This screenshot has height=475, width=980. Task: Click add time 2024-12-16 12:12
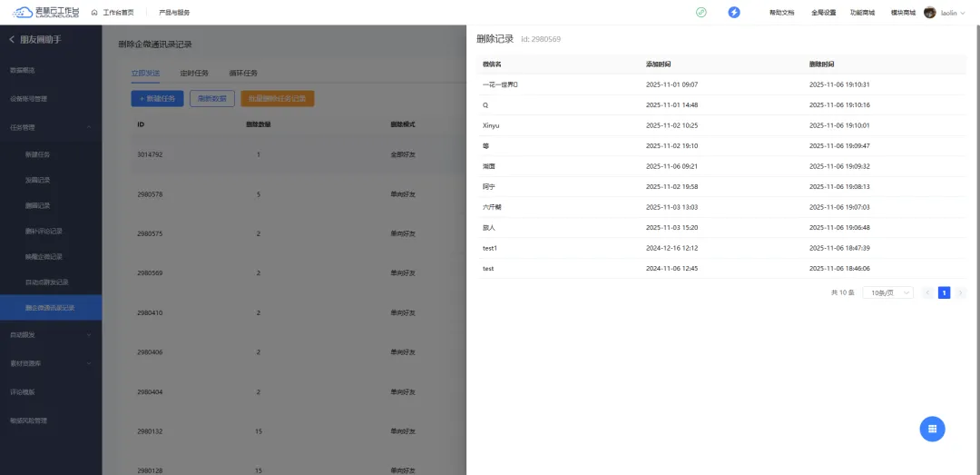click(x=671, y=248)
